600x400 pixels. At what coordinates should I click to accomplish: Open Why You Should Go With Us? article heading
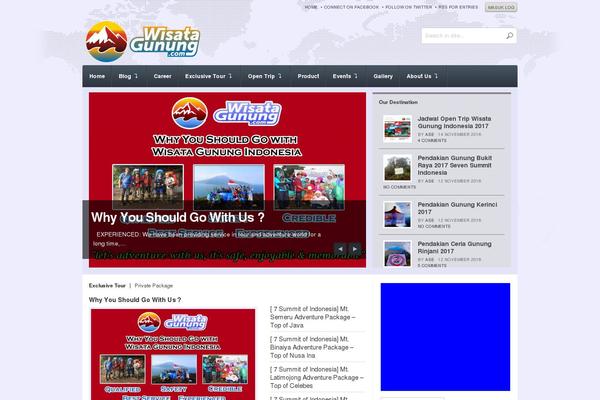pos(135,300)
